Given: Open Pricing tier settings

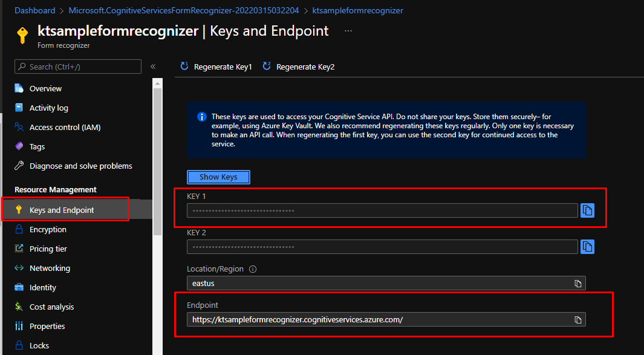Looking at the screenshot, I should coord(48,249).
